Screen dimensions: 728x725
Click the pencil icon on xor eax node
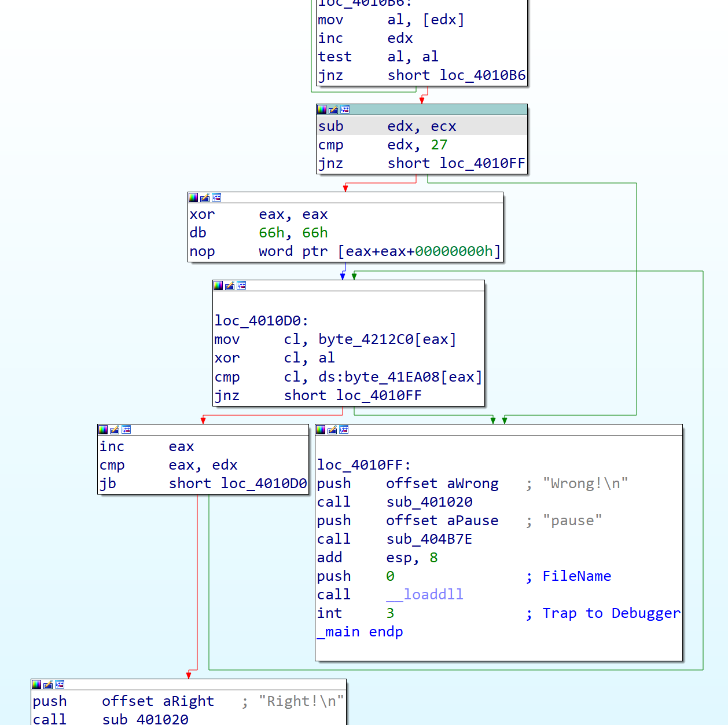[x=204, y=197]
